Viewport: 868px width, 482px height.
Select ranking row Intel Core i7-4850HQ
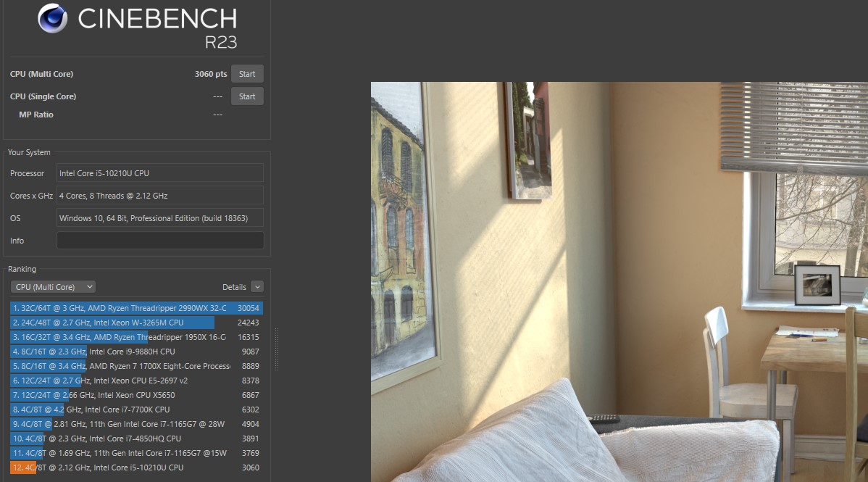click(136, 439)
